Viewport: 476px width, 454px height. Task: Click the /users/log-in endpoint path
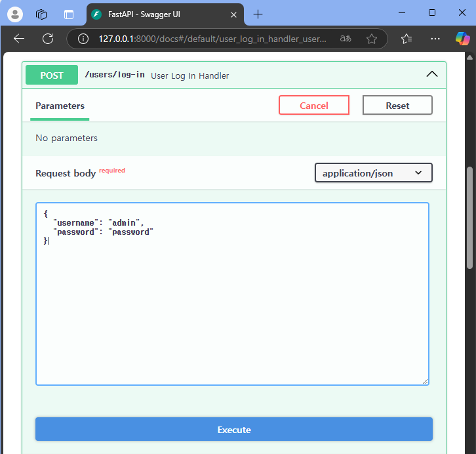pos(115,75)
